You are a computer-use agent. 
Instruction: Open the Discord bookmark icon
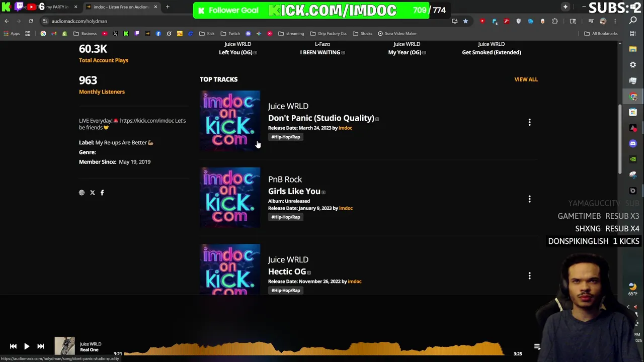[x=248, y=34]
